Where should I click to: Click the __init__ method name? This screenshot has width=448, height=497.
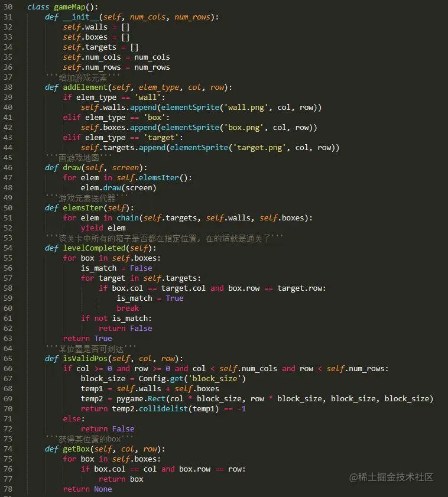pyautogui.click(x=80, y=17)
